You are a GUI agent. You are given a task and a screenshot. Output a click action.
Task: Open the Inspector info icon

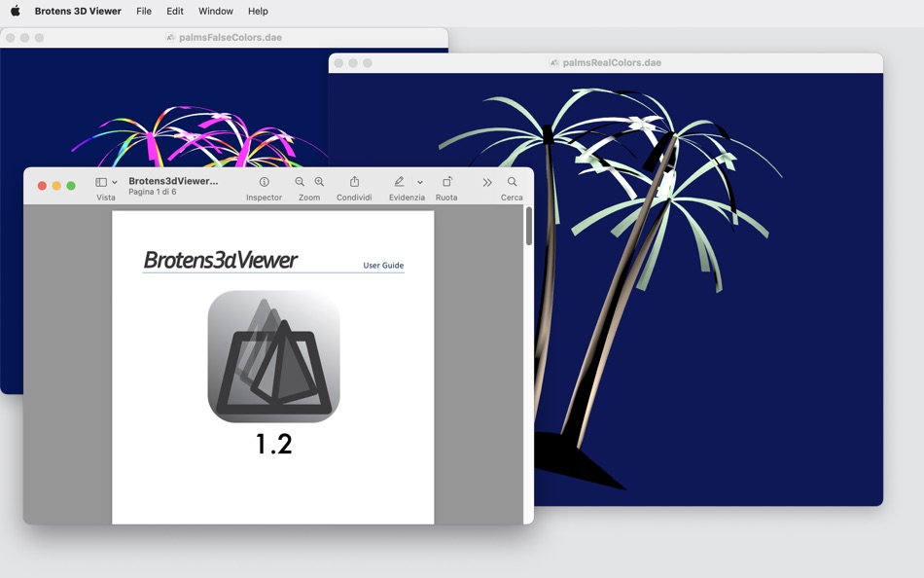(x=264, y=182)
